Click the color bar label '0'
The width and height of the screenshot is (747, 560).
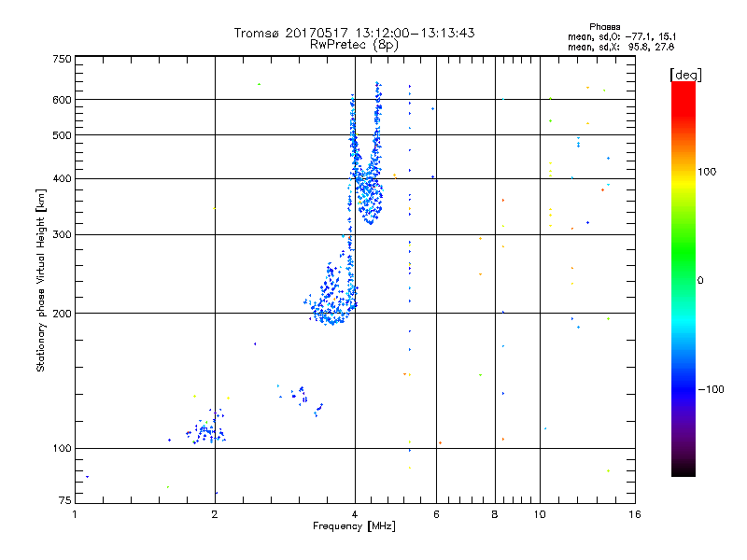point(700,281)
